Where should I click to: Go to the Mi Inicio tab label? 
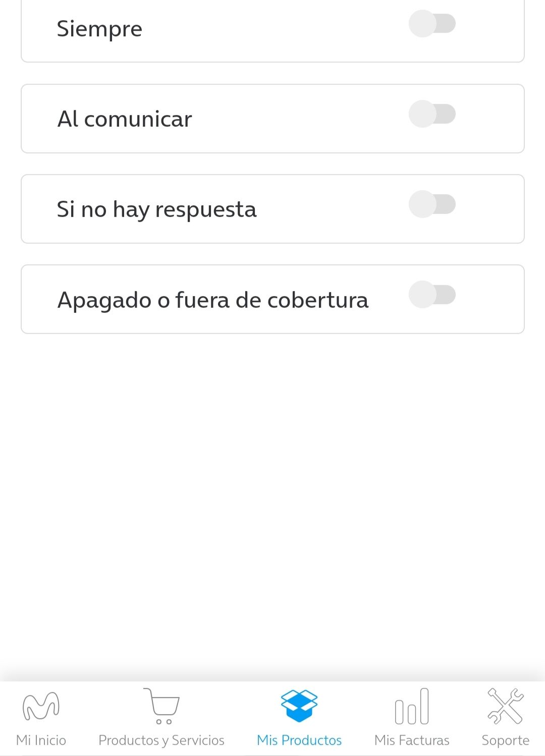point(41,740)
